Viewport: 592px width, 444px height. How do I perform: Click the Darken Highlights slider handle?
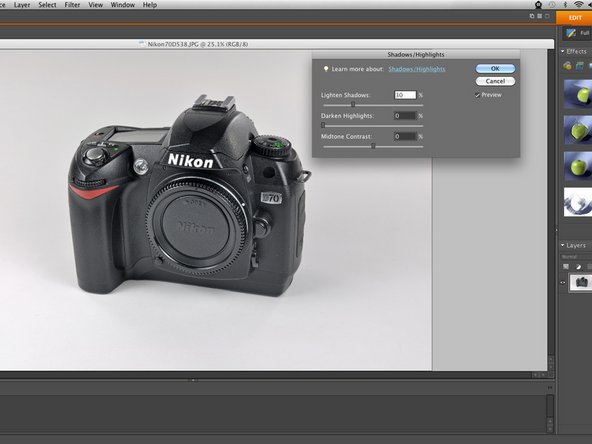323,125
